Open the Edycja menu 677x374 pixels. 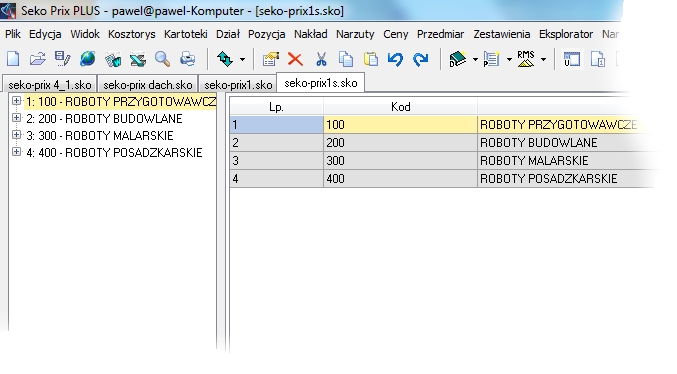tap(45, 34)
